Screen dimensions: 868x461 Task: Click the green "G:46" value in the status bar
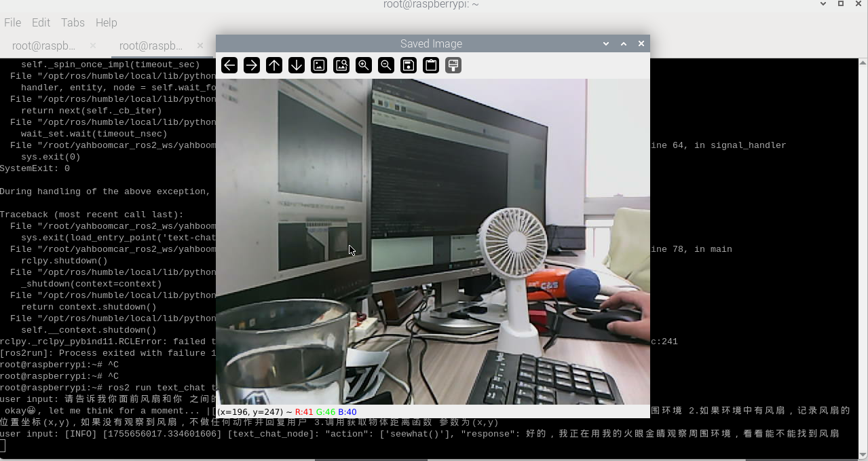[x=326, y=412]
